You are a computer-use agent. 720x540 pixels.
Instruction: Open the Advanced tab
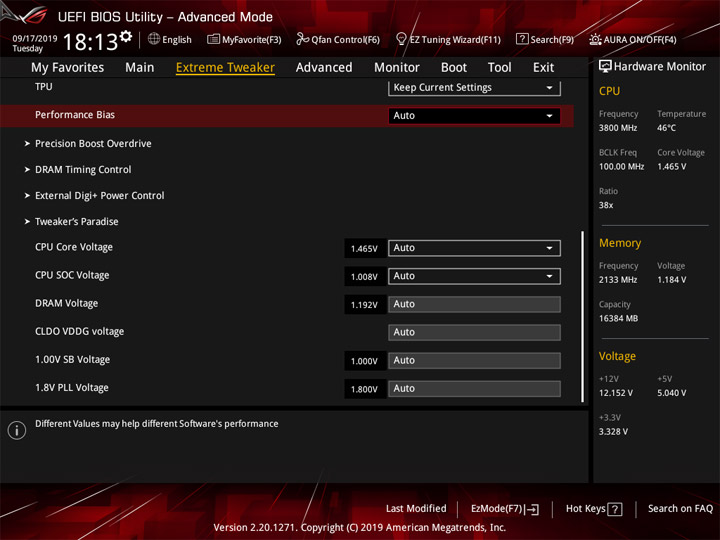(x=324, y=68)
